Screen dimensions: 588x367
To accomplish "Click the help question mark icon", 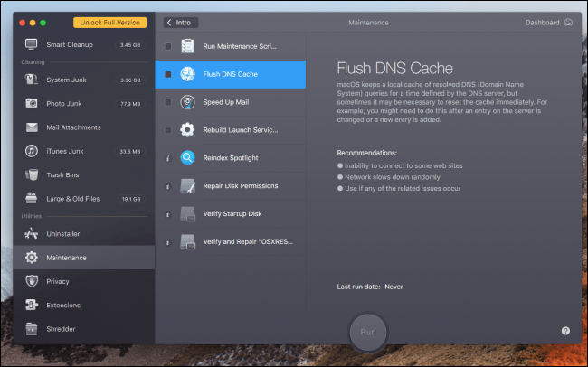I will coord(565,332).
